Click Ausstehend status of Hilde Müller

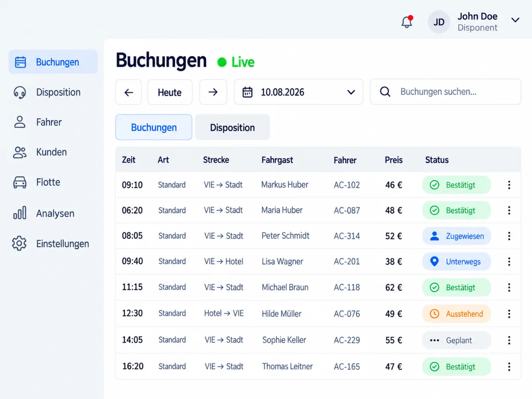coord(456,314)
